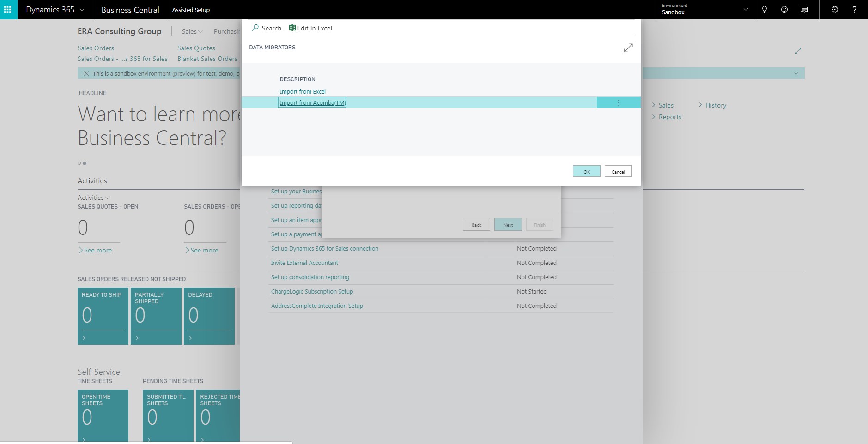Open the lightbulb ideas icon
This screenshot has width=868, height=444.
[x=765, y=10]
